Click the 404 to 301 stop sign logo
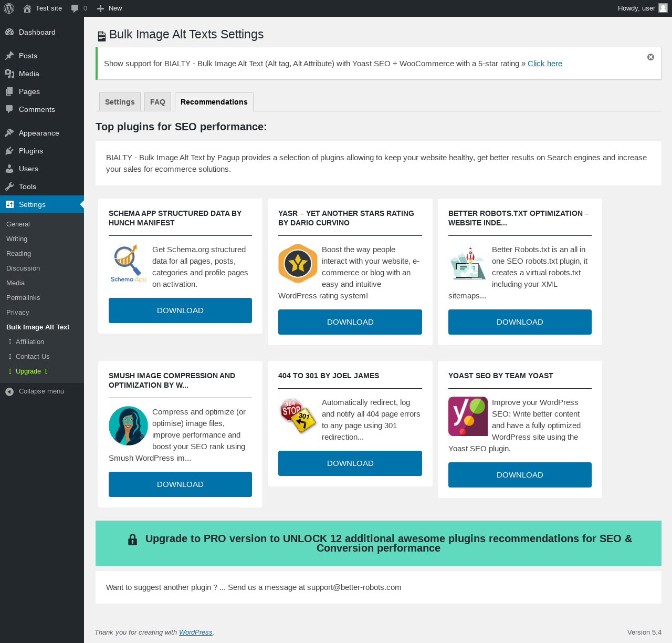The image size is (672, 643). tap(298, 416)
